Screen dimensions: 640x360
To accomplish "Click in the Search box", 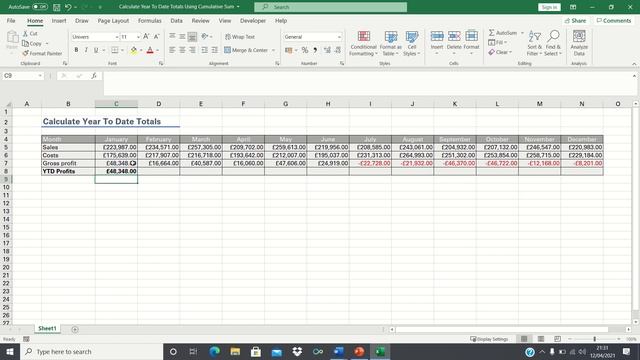I will tap(331, 7).
